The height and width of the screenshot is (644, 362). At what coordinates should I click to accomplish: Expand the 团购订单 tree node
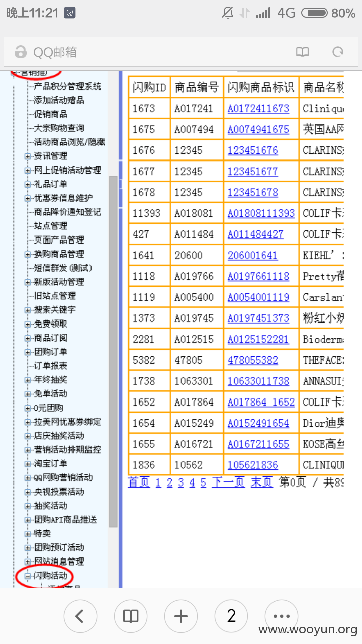point(28,352)
